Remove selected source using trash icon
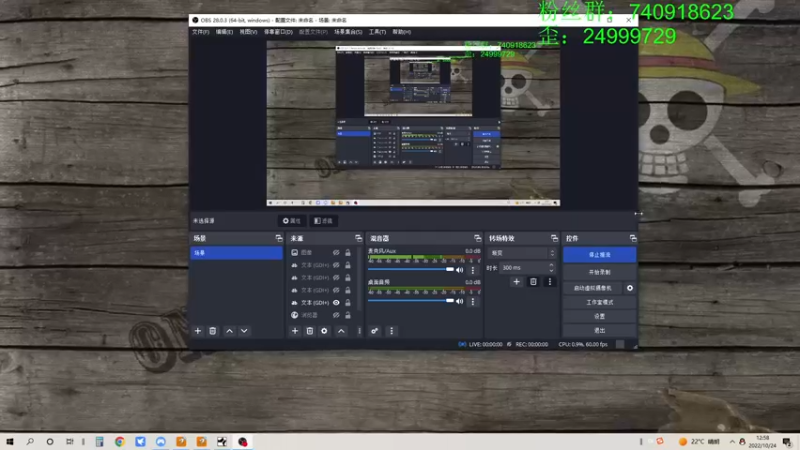The image size is (800, 450). (310, 331)
